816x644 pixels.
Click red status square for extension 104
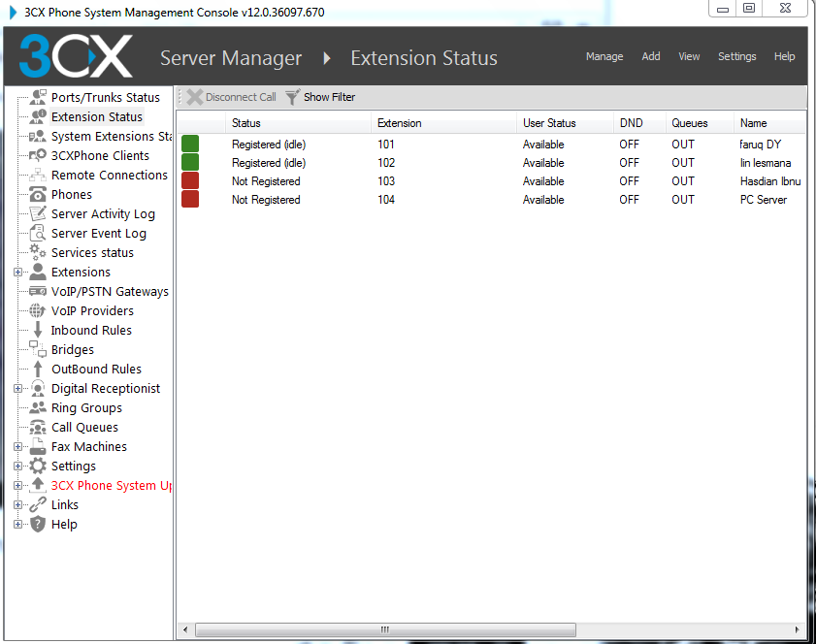point(190,199)
